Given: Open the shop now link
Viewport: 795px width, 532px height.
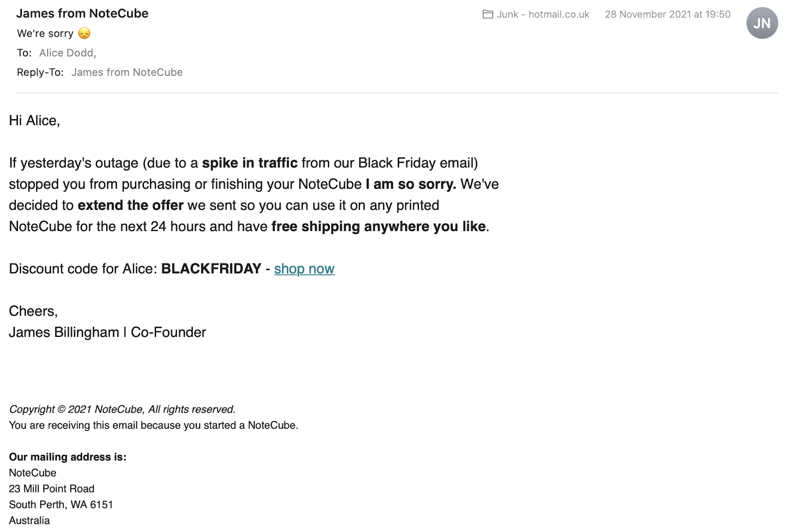Looking at the screenshot, I should [304, 269].
